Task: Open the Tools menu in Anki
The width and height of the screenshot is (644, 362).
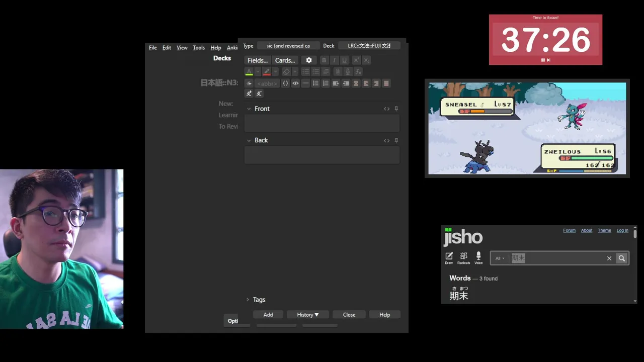Action: pos(199,48)
